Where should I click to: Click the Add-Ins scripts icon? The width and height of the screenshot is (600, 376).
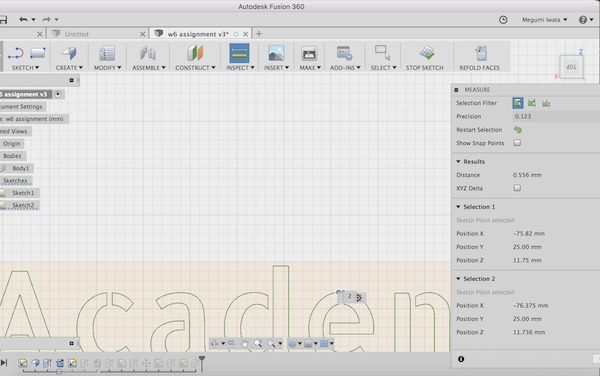[x=344, y=53]
